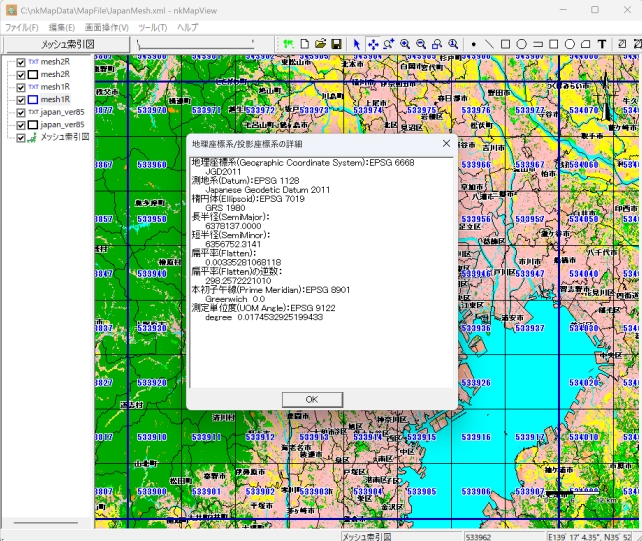Uncheck the mesh2R TXT layer checkbox
The width and height of the screenshot is (642, 541).
coord(20,62)
